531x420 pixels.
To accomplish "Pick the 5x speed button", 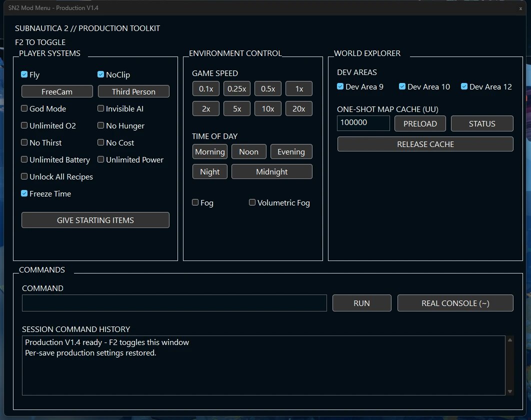I will pyautogui.click(x=236, y=108).
